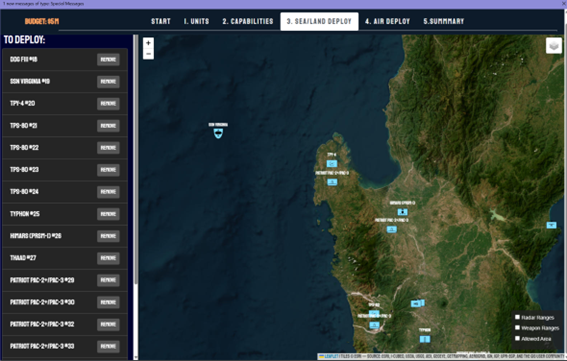The image size is (567, 361).
Task: Remove THAAD #27 from deploy list
Action: (x=108, y=258)
